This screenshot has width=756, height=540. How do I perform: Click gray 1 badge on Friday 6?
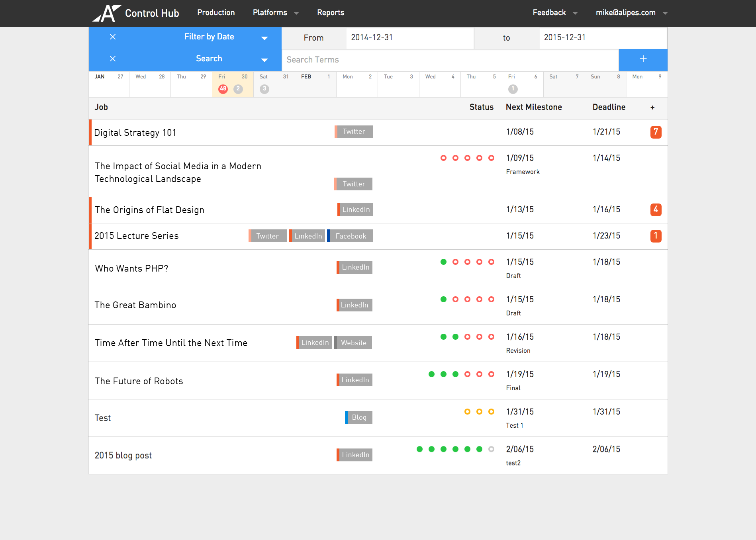pos(513,89)
